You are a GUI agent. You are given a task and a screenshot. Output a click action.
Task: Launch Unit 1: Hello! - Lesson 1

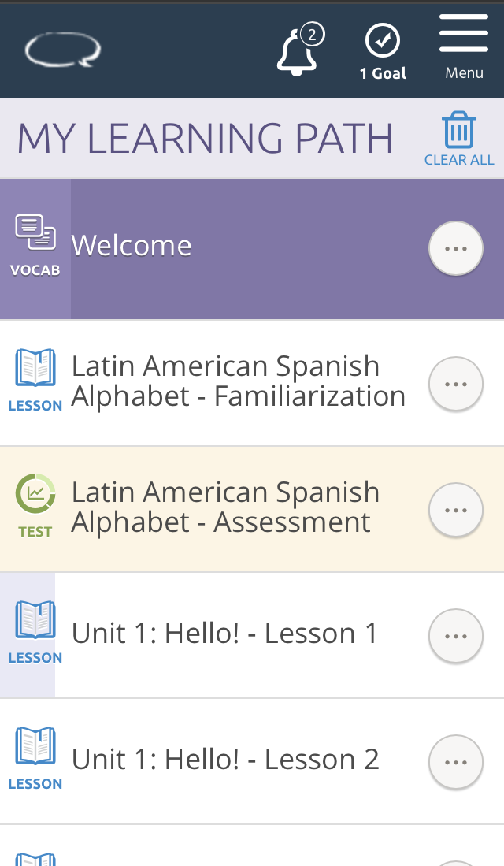(225, 634)
